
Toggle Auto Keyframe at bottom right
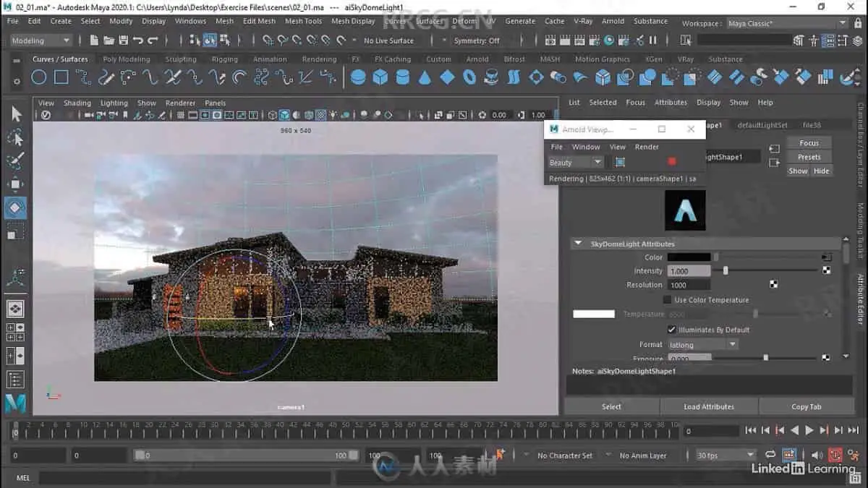tap(835, 455)
